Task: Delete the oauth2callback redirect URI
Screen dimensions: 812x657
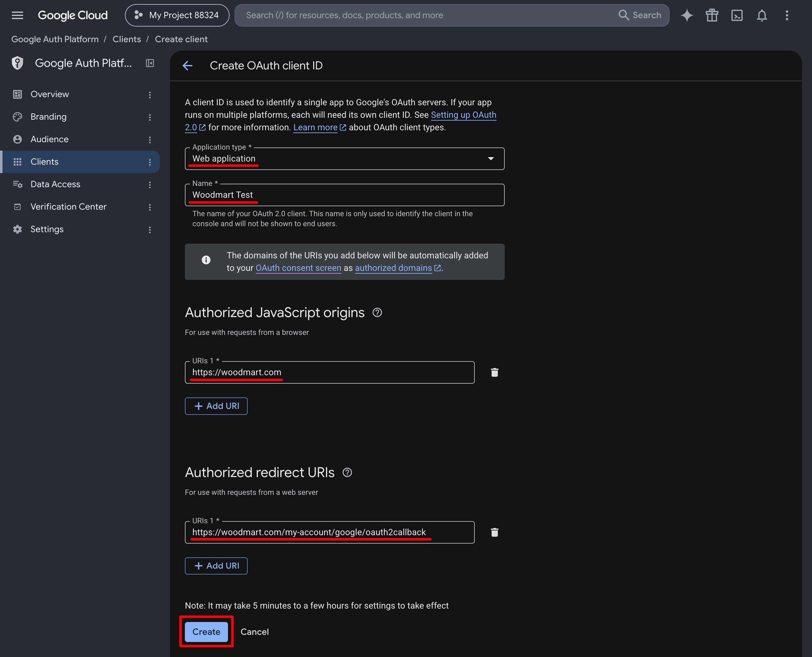Action: point(494,532)
